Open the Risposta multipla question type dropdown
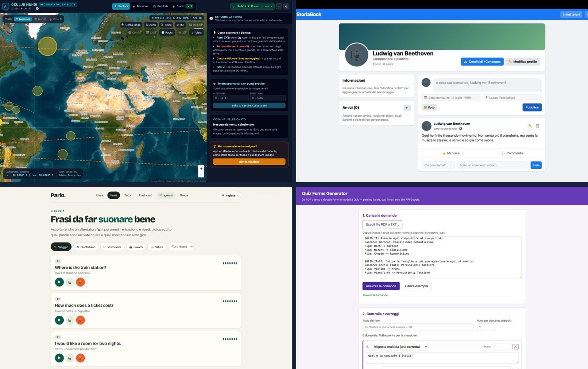Viewport: 588px width, 369px height. [399, 347]
